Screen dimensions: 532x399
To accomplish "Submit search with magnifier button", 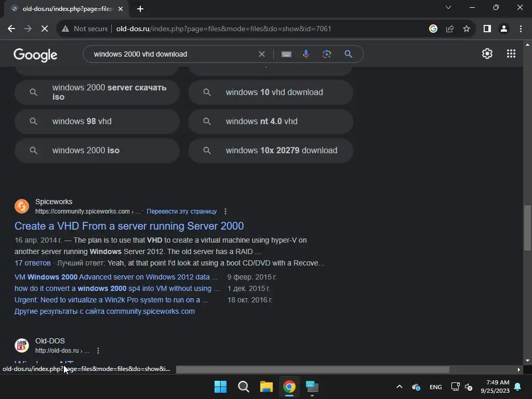I will (348, 54).
